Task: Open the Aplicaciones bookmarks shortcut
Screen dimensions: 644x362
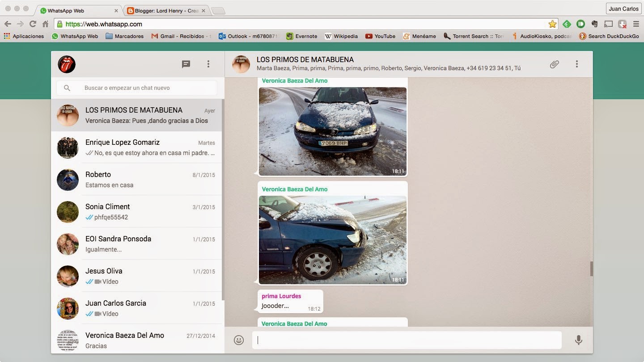Action: (x=24, y=36)
